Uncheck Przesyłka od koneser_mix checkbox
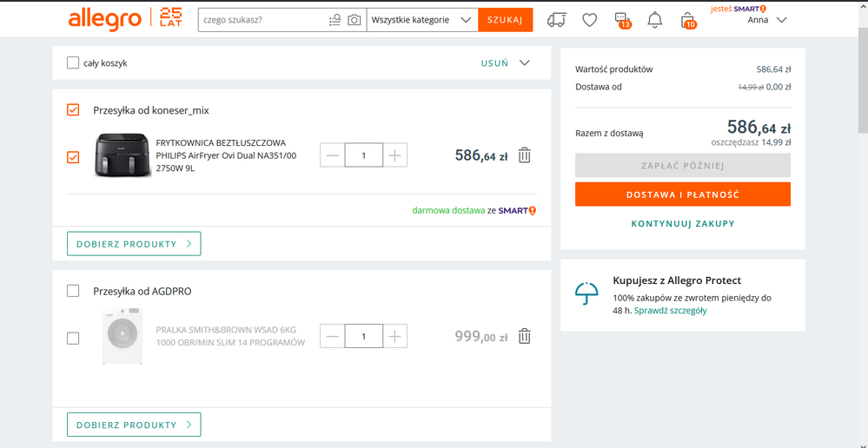The width and height of the screenshot is (868, 448). (72, 110)
